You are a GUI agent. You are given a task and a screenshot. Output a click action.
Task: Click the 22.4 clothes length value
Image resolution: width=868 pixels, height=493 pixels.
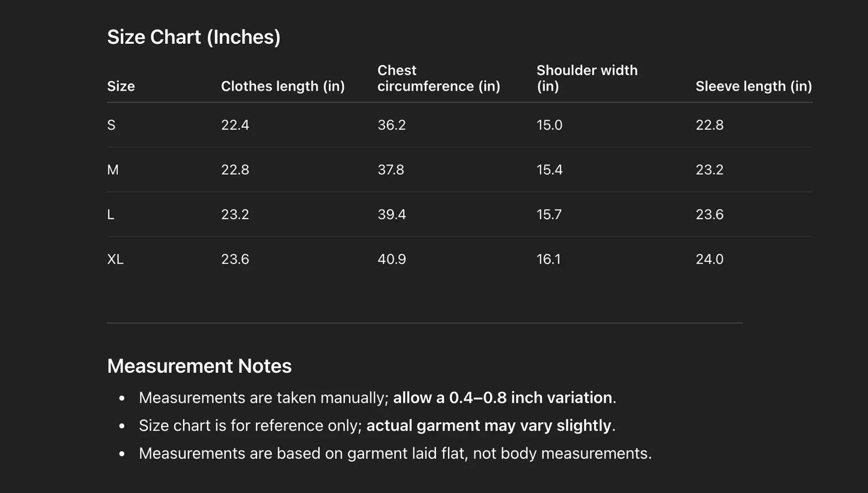(x=235, y=125)
